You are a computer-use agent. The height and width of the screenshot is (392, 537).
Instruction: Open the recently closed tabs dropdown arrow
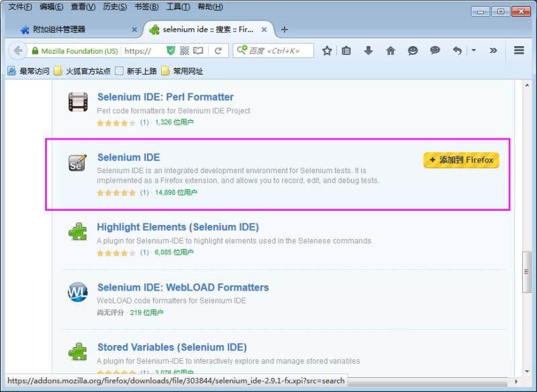point(474,51)
